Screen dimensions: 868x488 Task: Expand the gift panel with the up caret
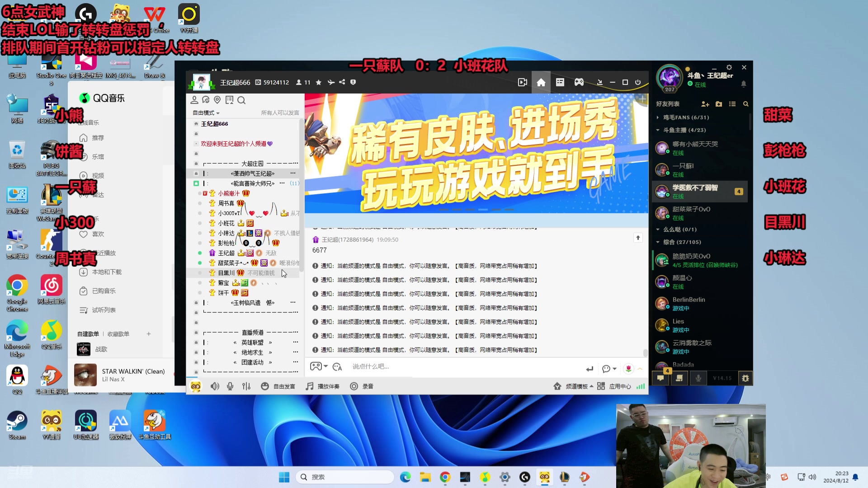(640, 369)
